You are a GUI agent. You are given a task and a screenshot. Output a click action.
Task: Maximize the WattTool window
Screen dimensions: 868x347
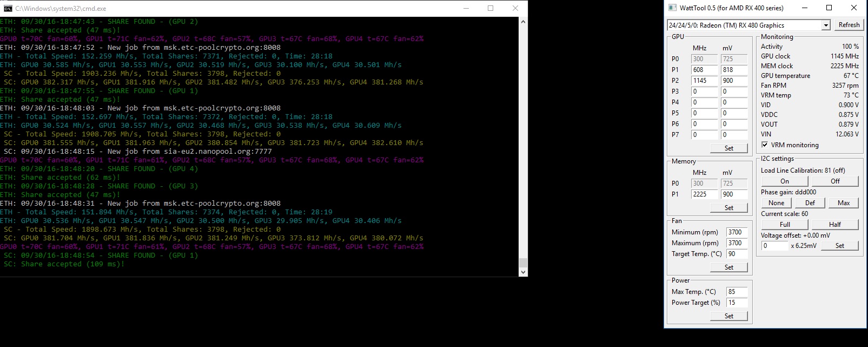(x=829, y=8)
